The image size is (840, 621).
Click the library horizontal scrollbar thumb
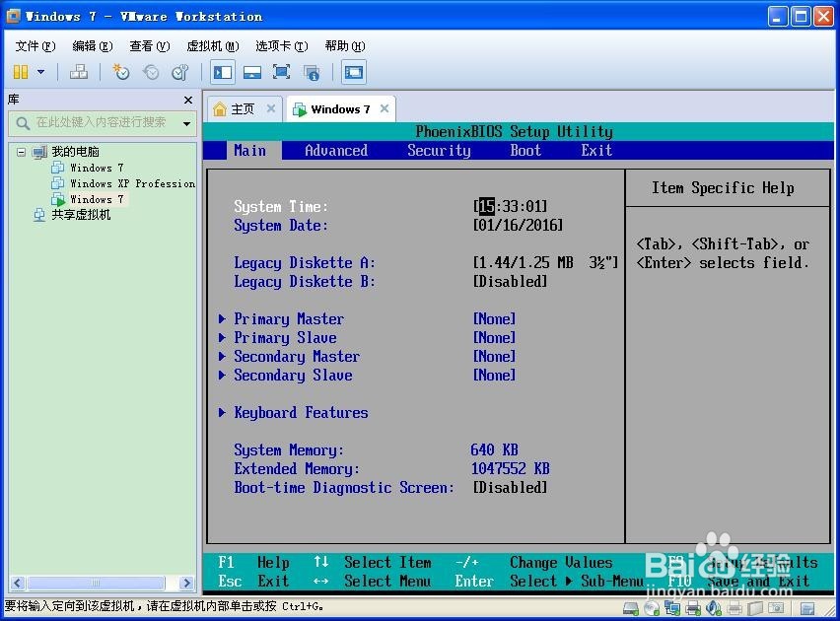[96, 583]
